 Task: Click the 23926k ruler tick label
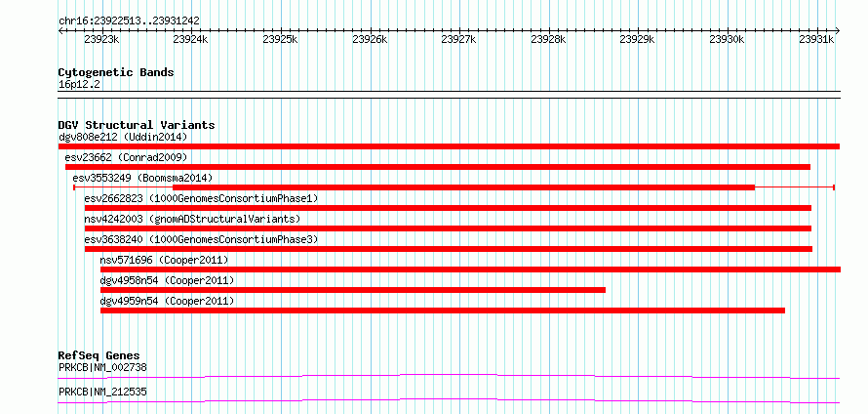[370, 39]
